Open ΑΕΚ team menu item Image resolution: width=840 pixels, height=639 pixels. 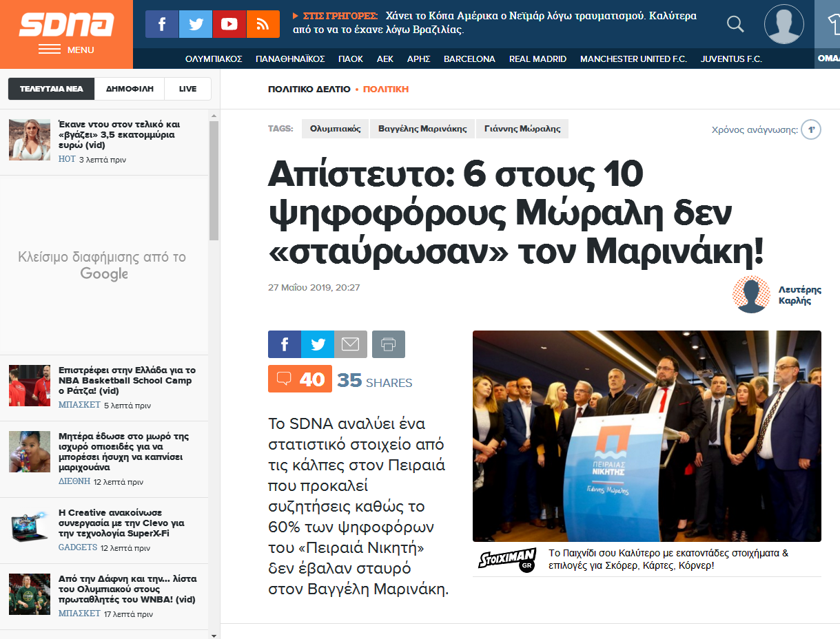coord(385,59)
